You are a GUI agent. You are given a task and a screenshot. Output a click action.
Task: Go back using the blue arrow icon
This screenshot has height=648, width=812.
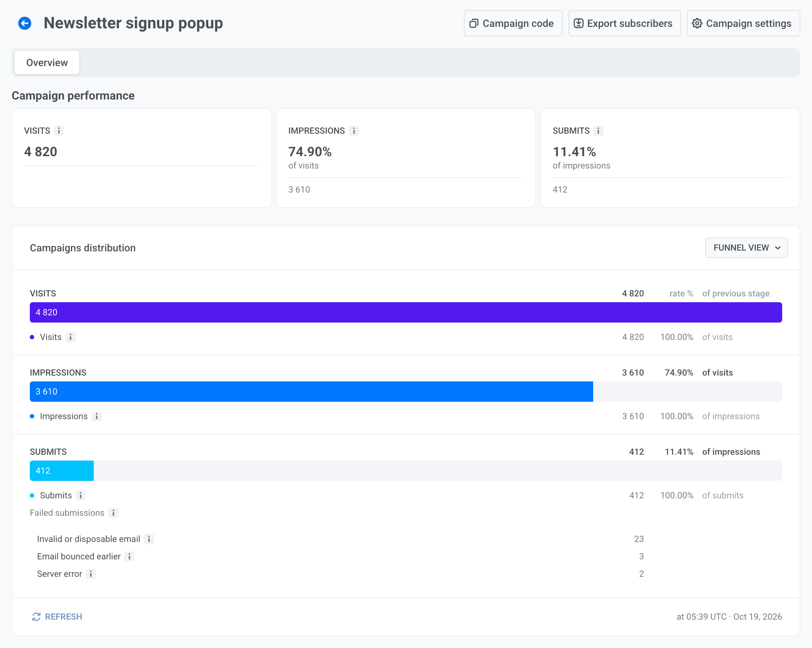coord(24,23)
